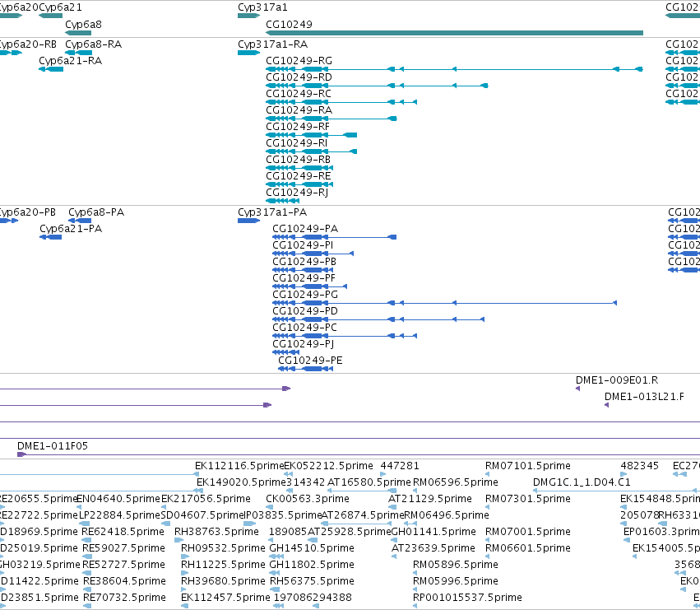700x610 pixels.
Task: Click the DME1-009E01.R marker arrow
Action: [577, 389]
